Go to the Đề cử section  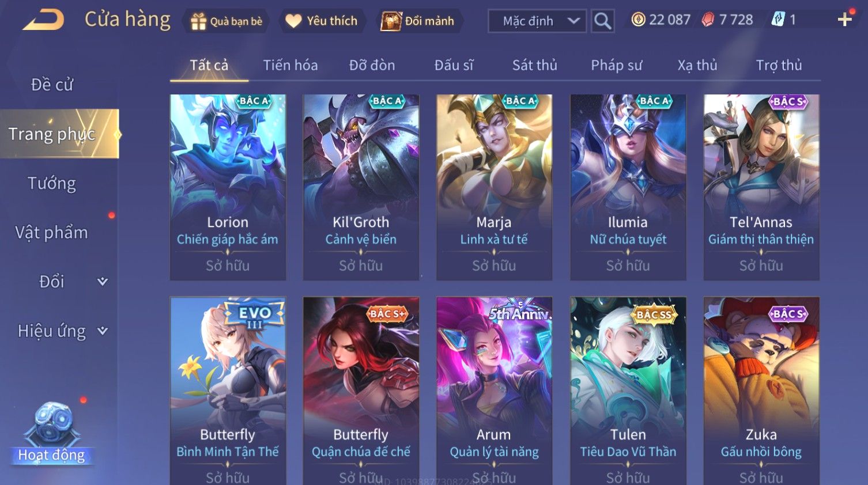pos(52,85)
